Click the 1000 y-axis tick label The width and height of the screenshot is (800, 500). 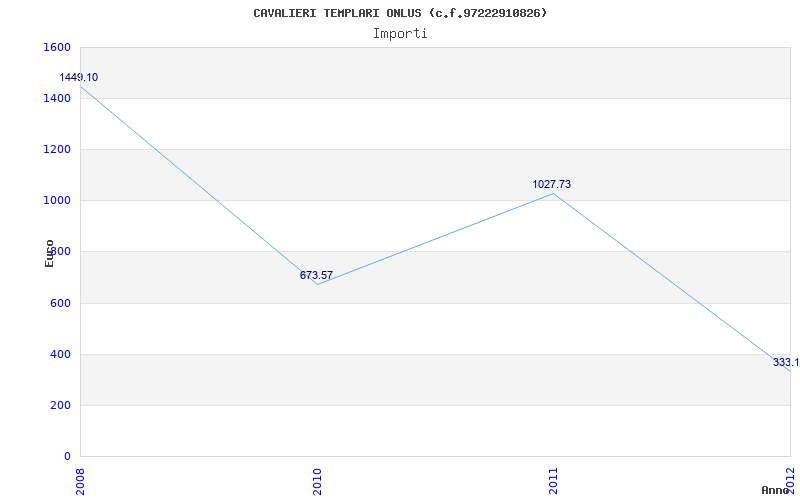(57, 201)
